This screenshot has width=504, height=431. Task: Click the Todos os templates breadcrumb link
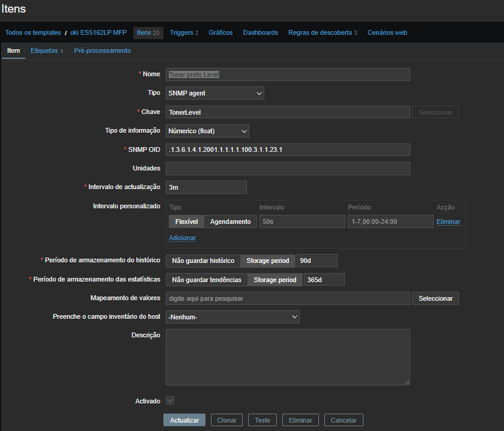point(33,32)
